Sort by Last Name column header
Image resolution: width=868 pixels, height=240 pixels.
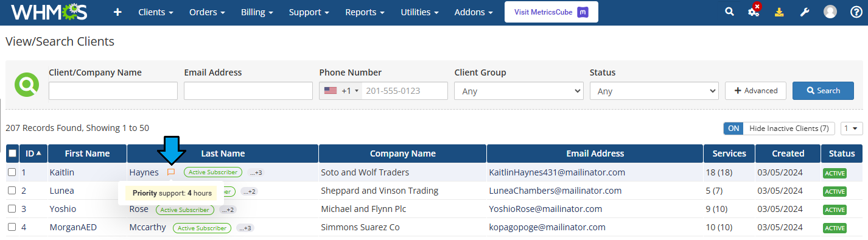click(223, 154)
